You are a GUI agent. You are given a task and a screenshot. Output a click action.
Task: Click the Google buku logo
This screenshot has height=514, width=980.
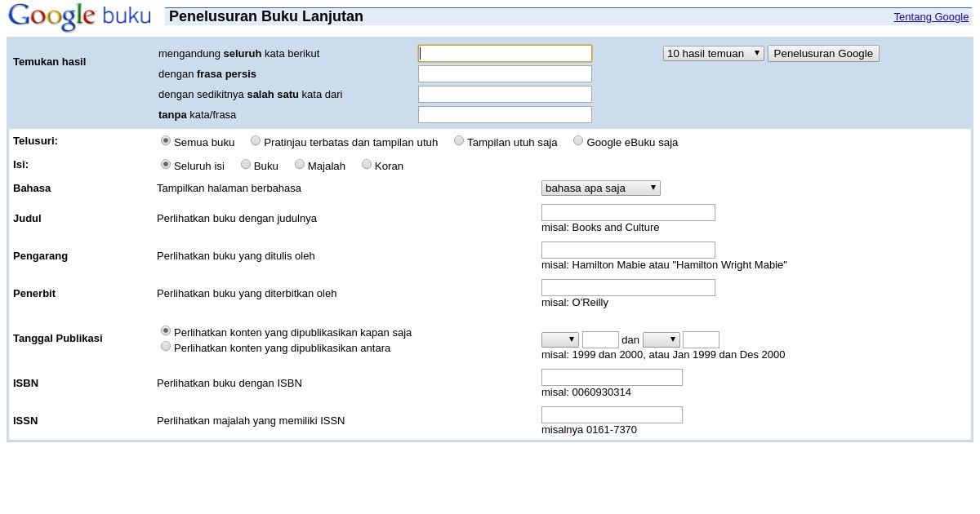coord(79,16)
